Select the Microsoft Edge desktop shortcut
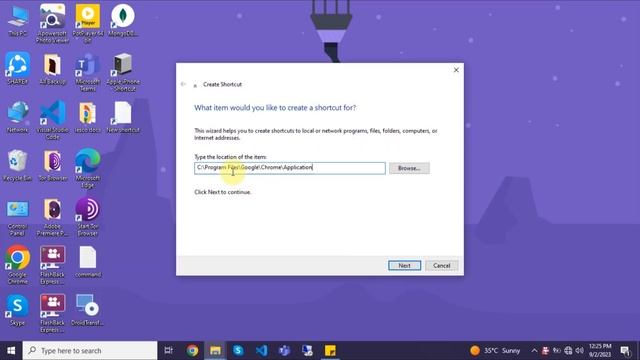The image size is (640, 360). (88, 168)
